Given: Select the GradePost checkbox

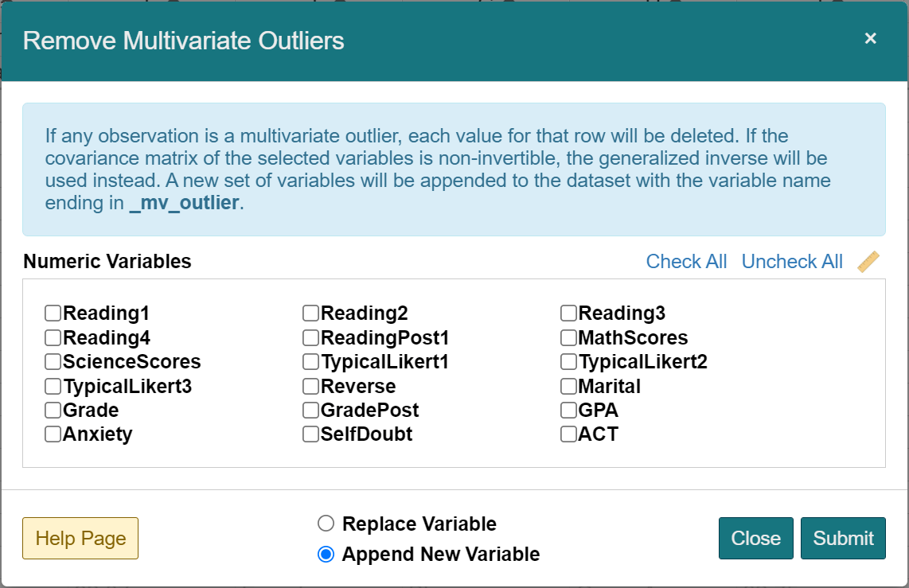Looking at the screenshot, I should click(310, 410).
